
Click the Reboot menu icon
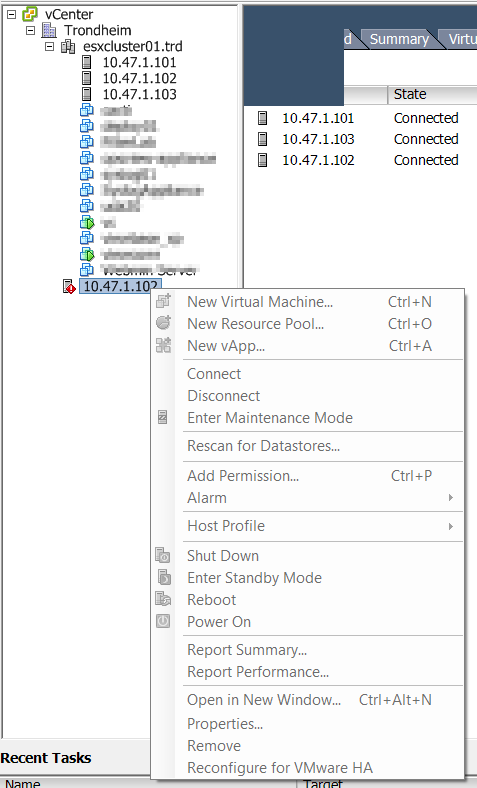click(163, 599)
